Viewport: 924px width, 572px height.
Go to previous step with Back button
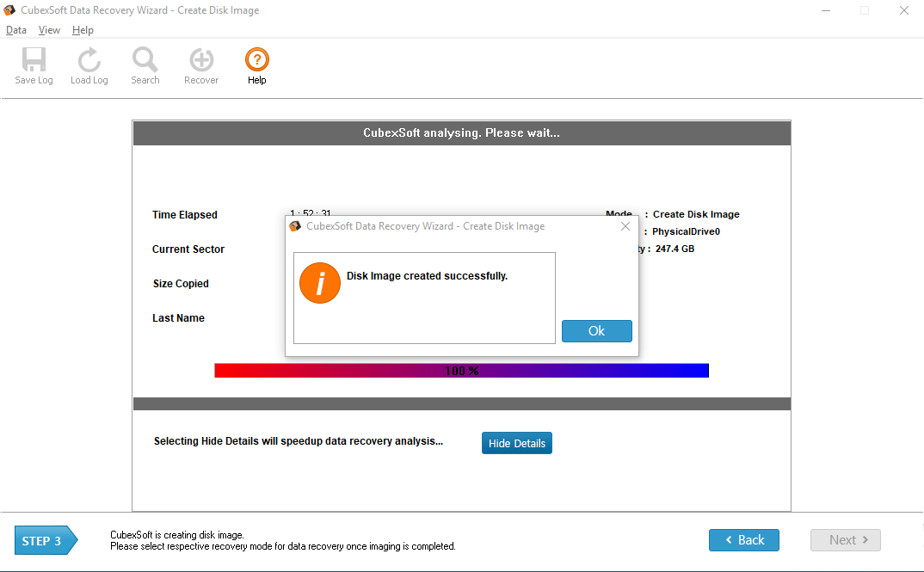(x=743, y=540)
